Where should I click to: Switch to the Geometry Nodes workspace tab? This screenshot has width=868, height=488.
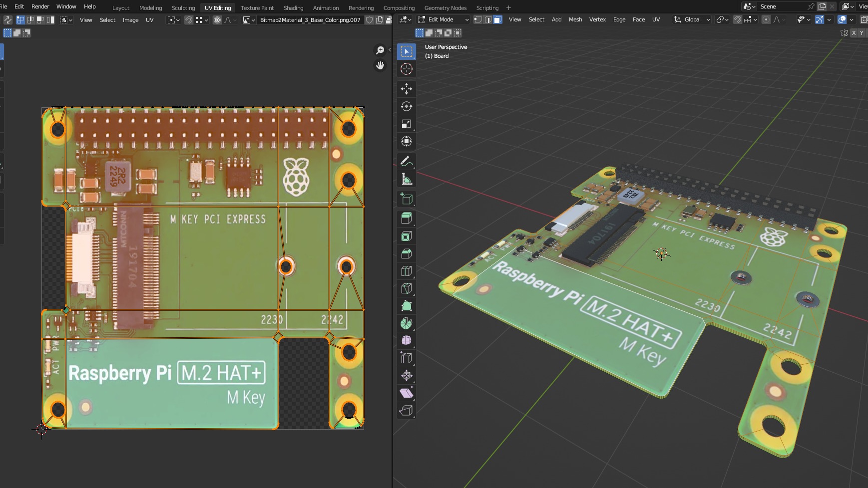pyautogui.click(x=445, y=8)
